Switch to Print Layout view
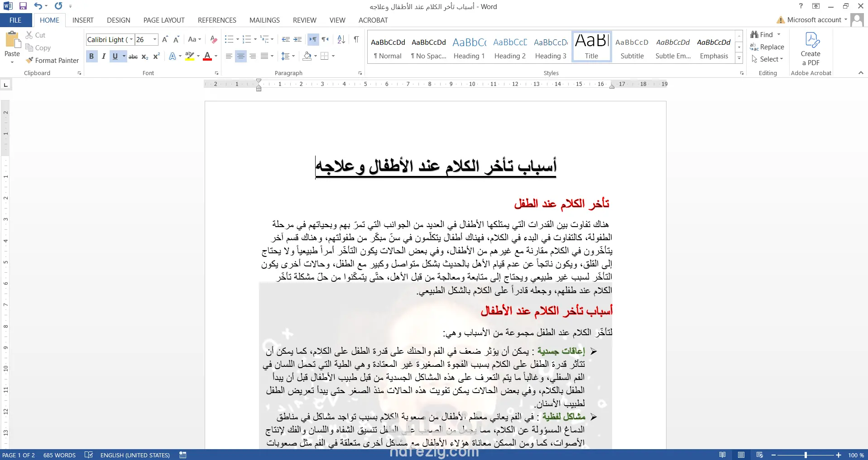 pyautogui.click(x=741, y=455)
